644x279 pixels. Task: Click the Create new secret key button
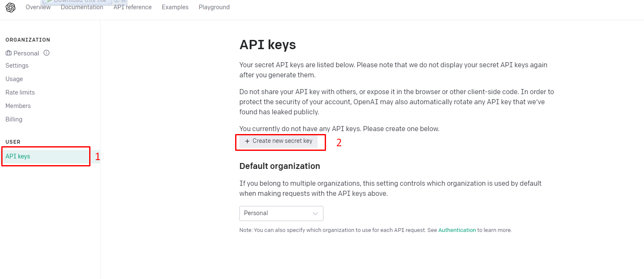pos(280,141)
